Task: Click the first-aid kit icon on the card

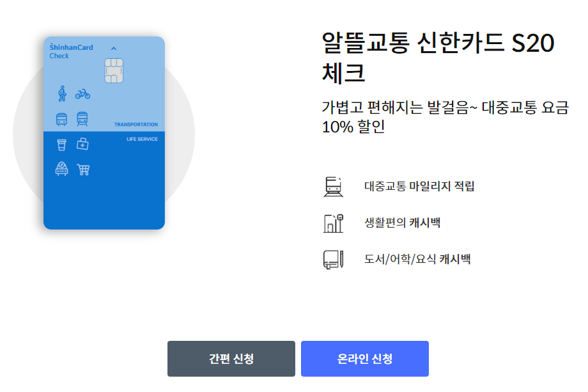Action: (82, 144)
